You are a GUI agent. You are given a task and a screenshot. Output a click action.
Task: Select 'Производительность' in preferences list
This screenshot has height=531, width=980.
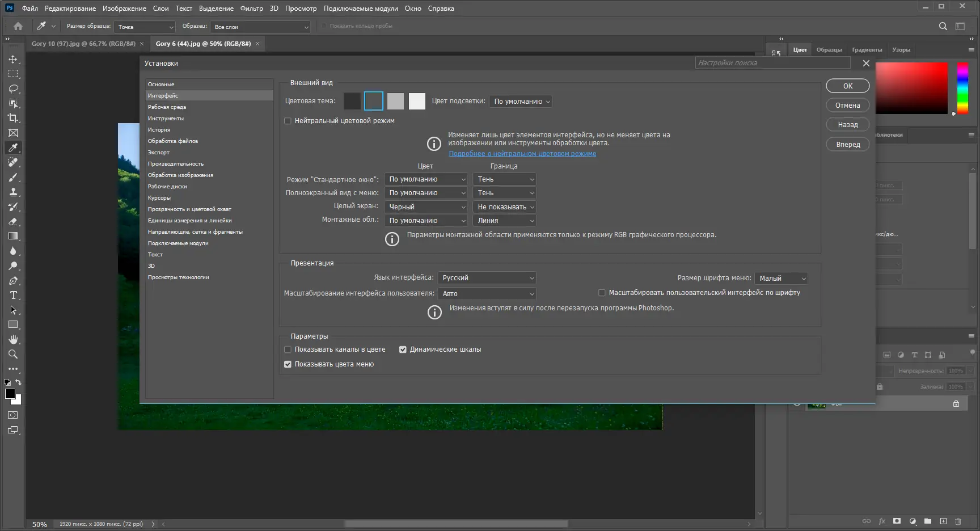209,164
